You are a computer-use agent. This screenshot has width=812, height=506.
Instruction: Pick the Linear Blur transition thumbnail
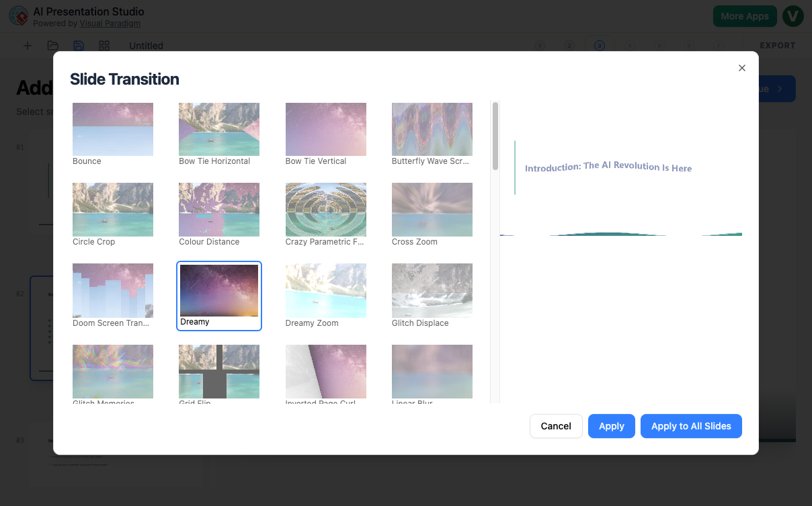point(432,372)
